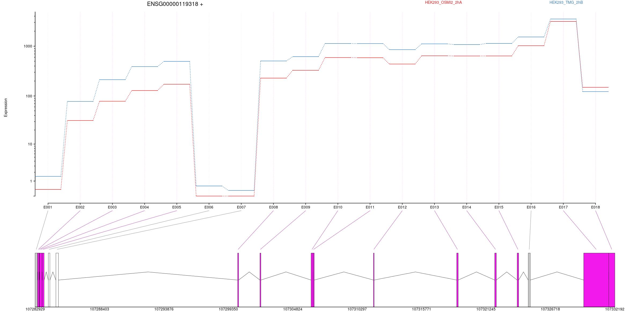Click exon label E010
Screen dimensions: 644x322
[338, 207]
